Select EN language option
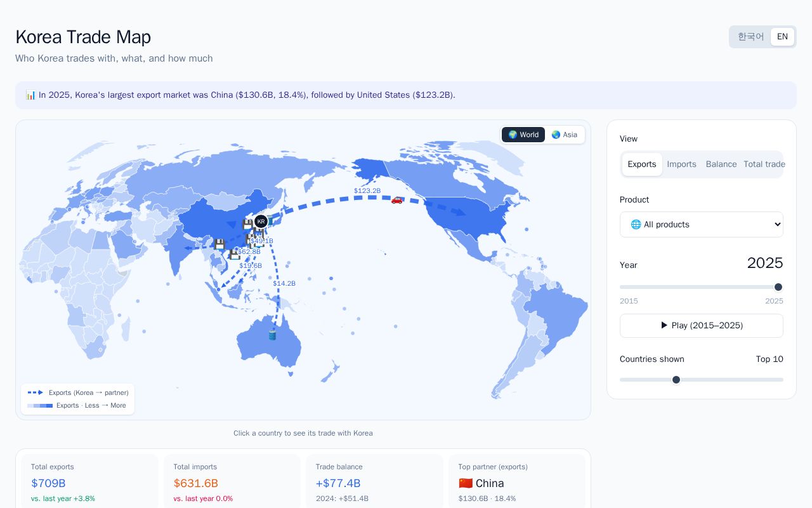This screenshot has height=508, width=812. (x=782, y=37)
